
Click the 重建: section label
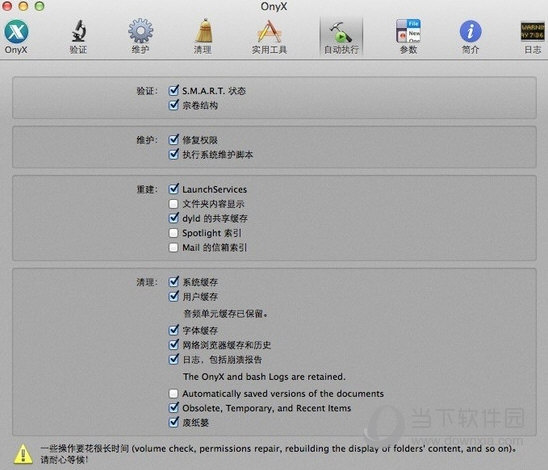(147, 189)
